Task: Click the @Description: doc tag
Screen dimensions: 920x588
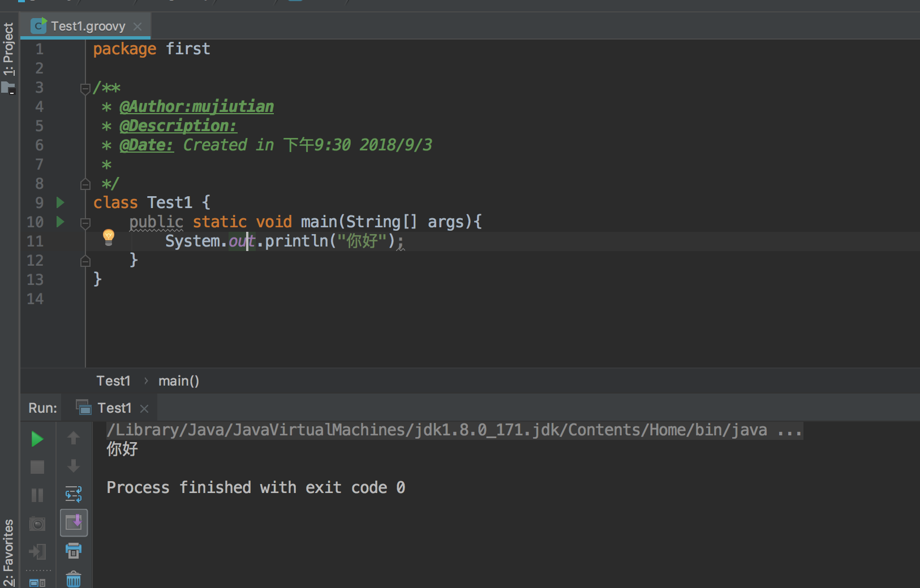Action: click(178, 126)
